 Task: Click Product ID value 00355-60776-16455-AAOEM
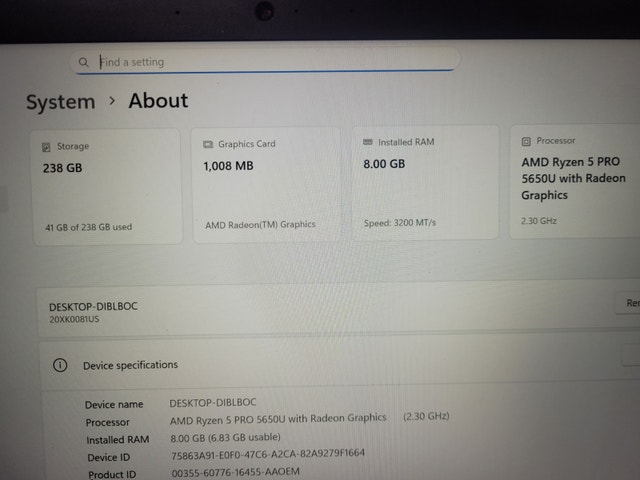coord(236,472)
